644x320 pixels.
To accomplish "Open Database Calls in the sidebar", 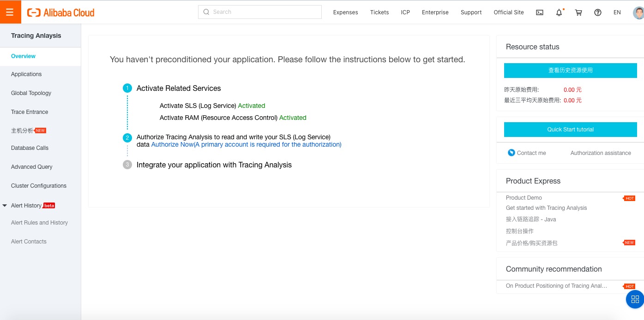I will [30, 148].
